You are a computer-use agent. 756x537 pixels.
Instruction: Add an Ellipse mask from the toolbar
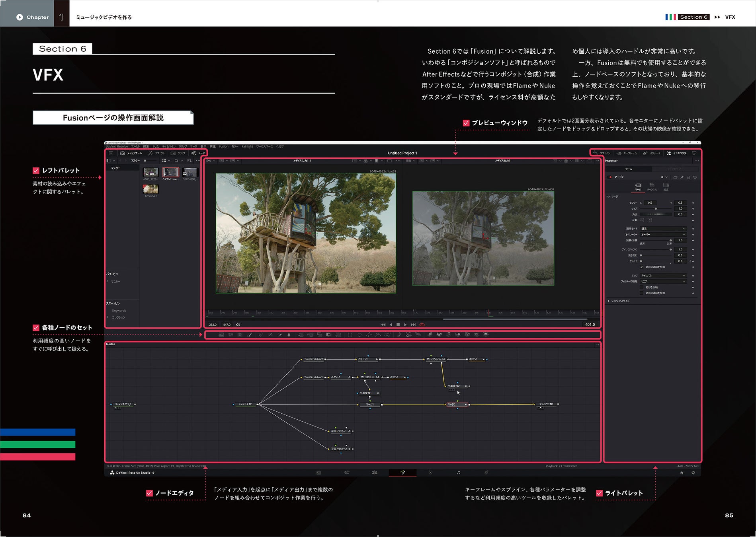coord(359,335)
